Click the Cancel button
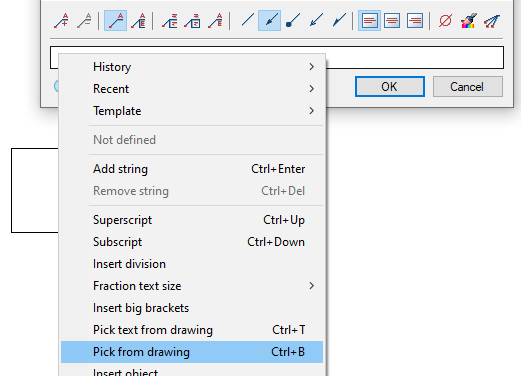 click(x=468, y=87)
